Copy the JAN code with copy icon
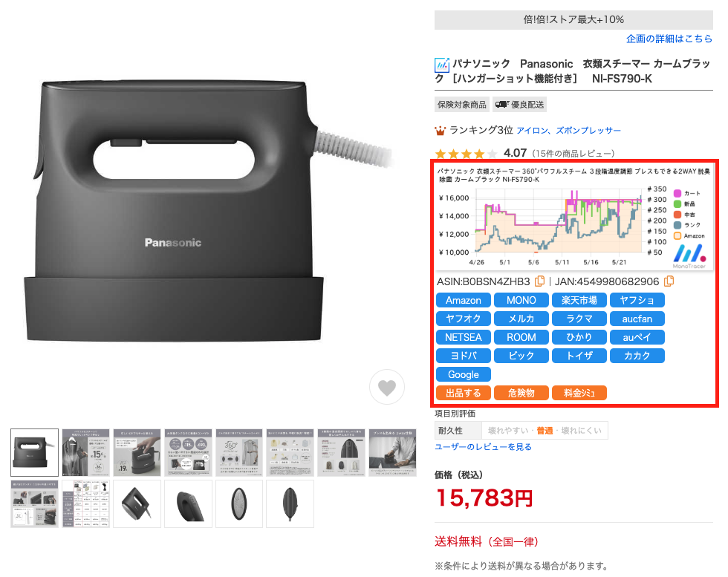This screenshot has height=577, width=728. (x=669, y=281)
